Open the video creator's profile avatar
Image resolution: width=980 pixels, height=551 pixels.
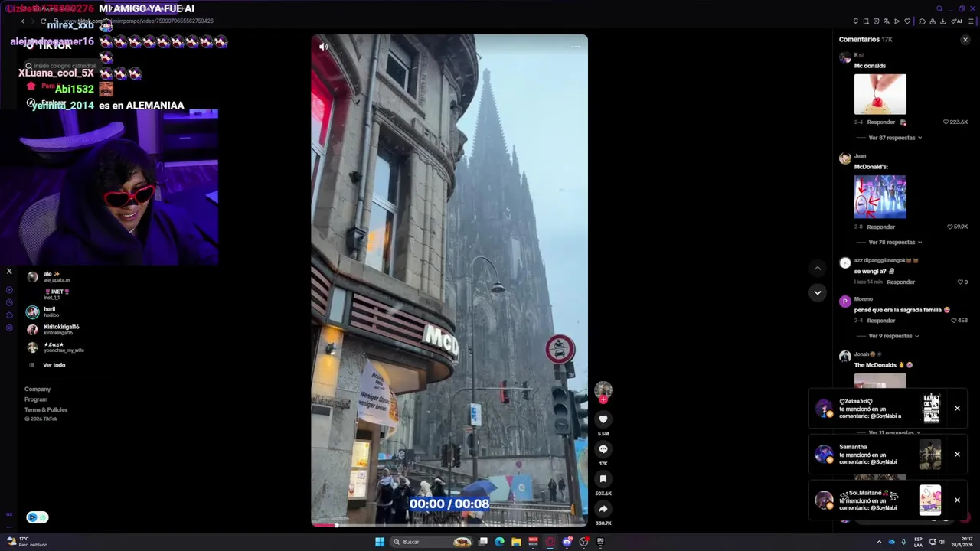tap(603, 390)
